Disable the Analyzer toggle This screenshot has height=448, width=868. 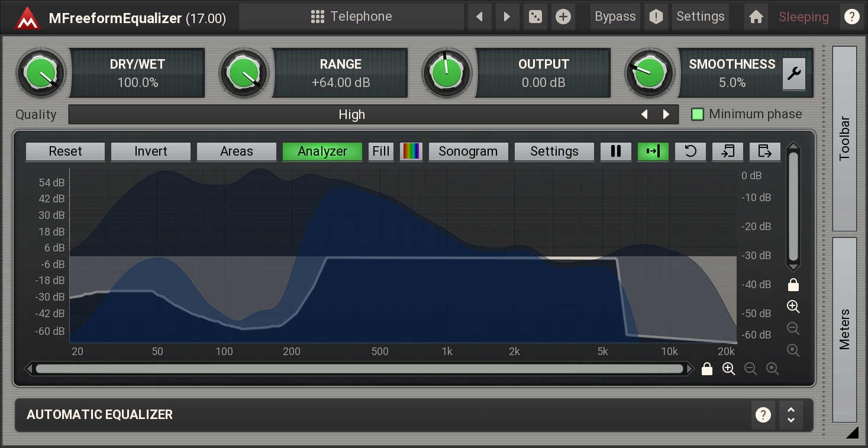pyautogui.click(x=322, y=152)
